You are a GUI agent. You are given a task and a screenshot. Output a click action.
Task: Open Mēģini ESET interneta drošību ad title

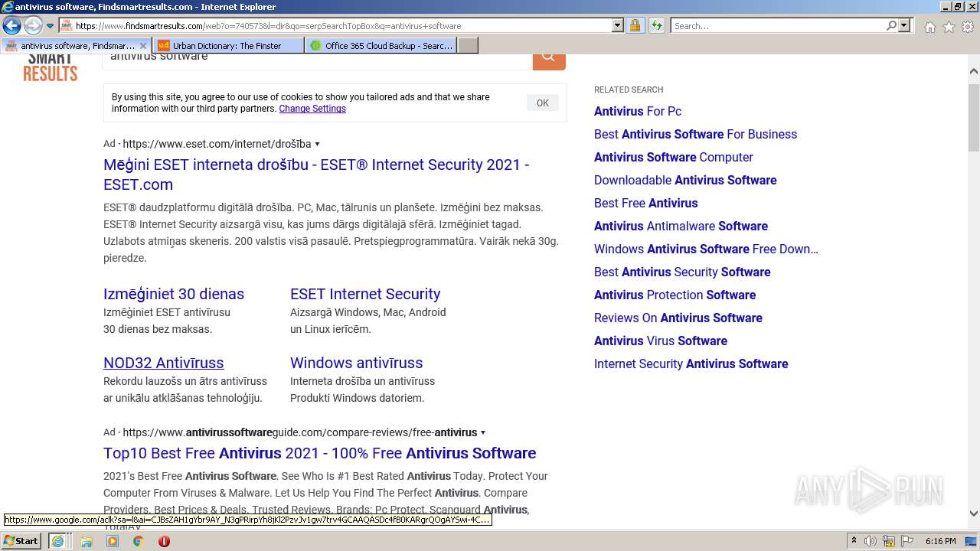(x=316, y=174)
